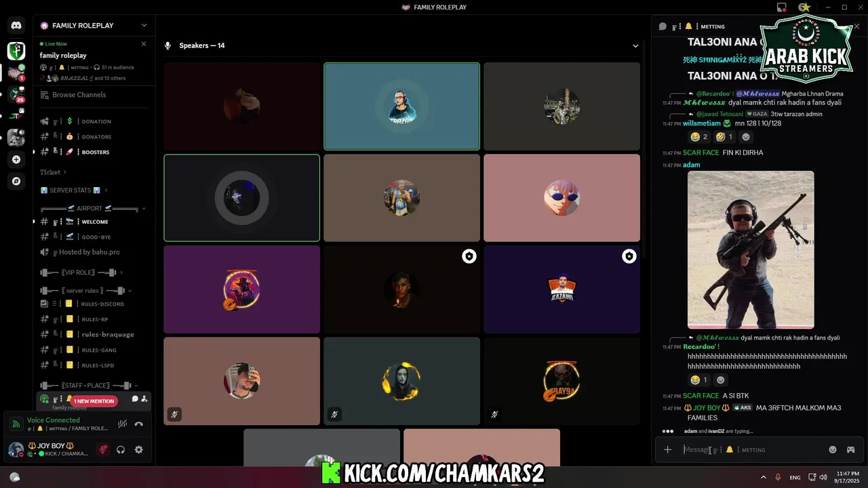Toggle deafen headphones in user panel
Screen dimensions: 868x488
click(x=121, y=449)
